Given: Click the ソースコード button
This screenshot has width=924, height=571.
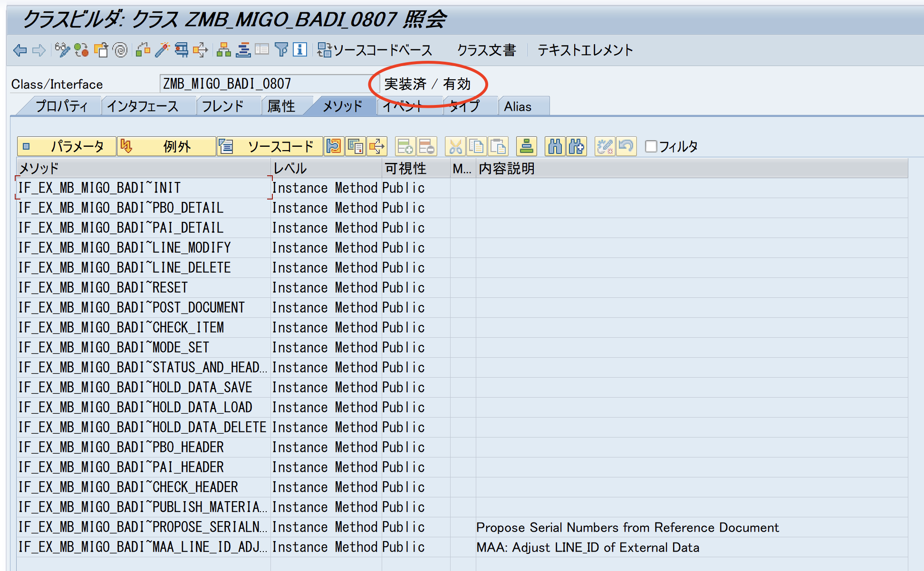Looking at the screenshot, I should coord(270,146).
